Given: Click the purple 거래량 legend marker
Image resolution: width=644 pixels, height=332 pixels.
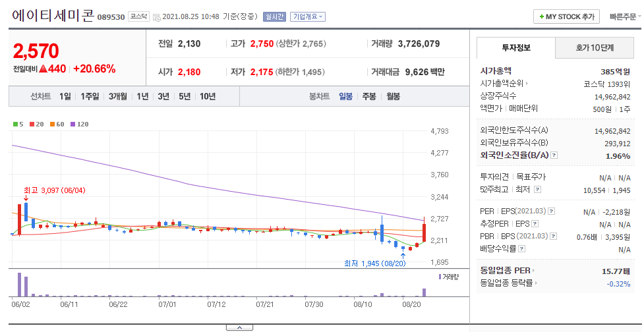Looking at the screenshot, I should (x=440, y=277).
